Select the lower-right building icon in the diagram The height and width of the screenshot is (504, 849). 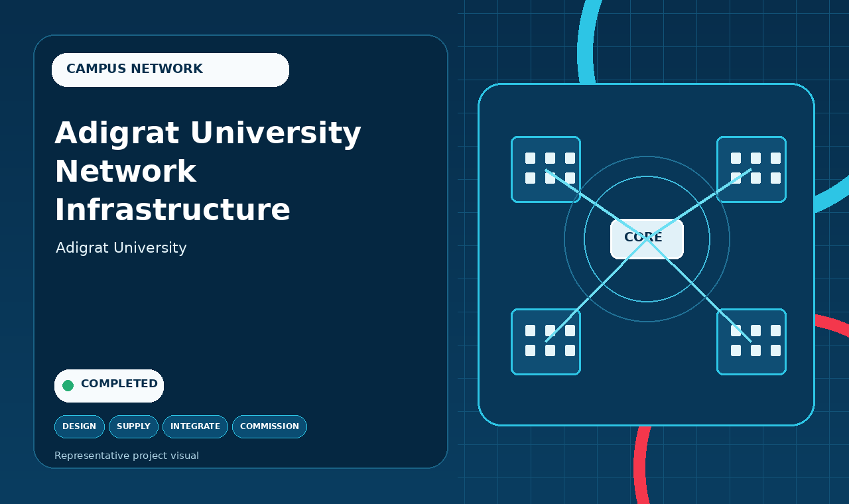[751, 342]
